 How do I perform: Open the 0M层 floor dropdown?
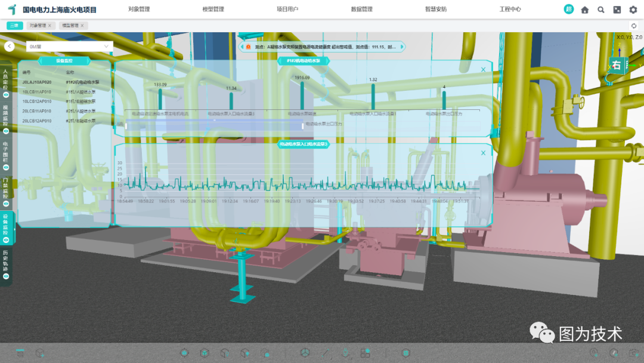click(69, 46)
